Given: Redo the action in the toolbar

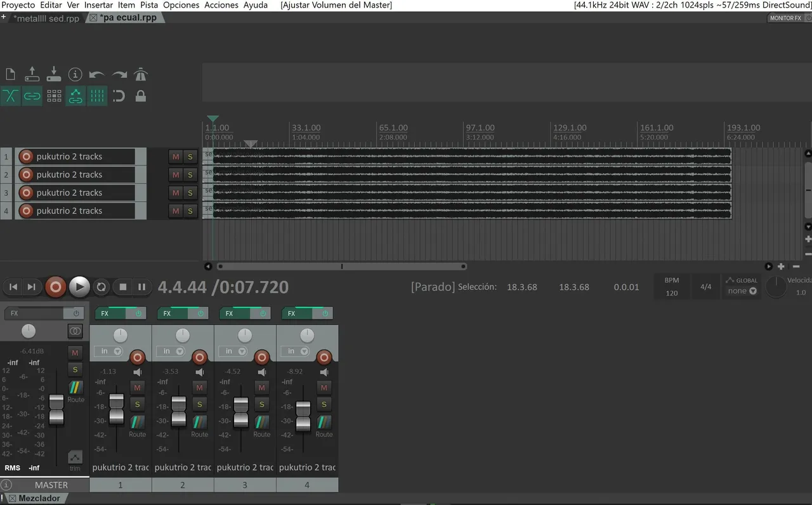Looking at the screenshot, I should [x=119, y=75].
